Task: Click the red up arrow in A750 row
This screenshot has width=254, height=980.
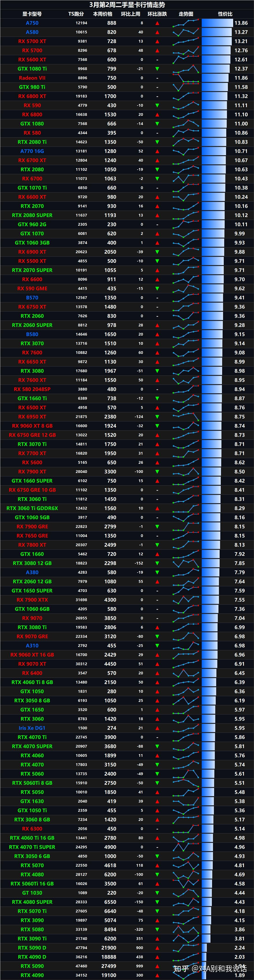Action: (x=157, y=23)
